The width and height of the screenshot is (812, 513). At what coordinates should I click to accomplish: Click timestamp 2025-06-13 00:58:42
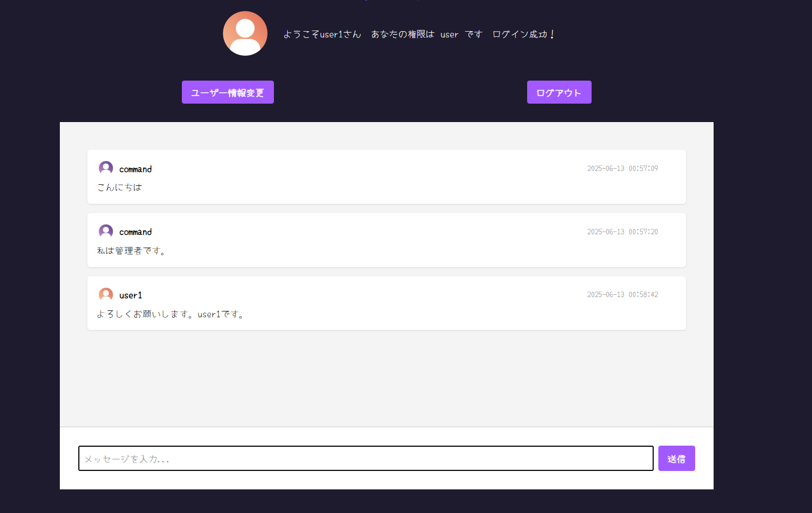click(x=623, y=294)
